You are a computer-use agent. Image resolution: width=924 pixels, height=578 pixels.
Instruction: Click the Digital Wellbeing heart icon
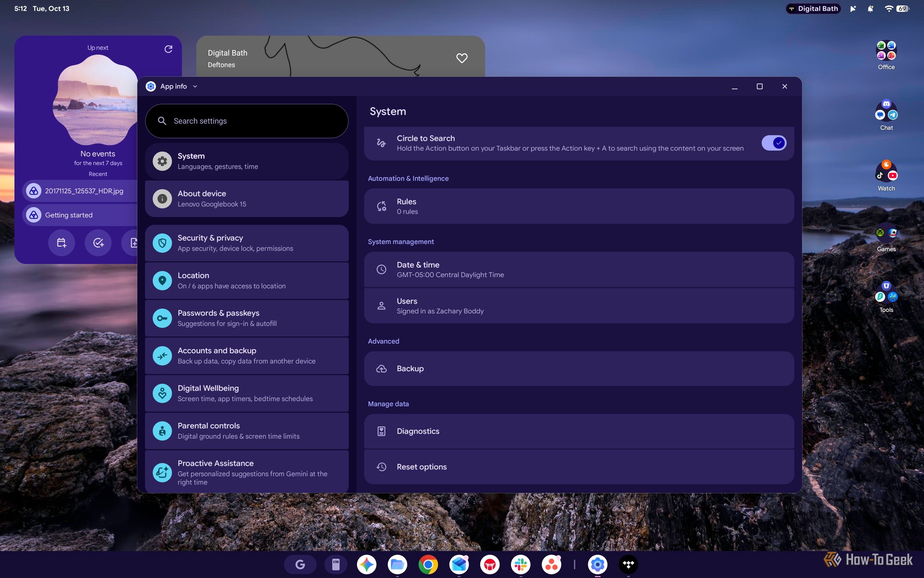click(162, 393)
